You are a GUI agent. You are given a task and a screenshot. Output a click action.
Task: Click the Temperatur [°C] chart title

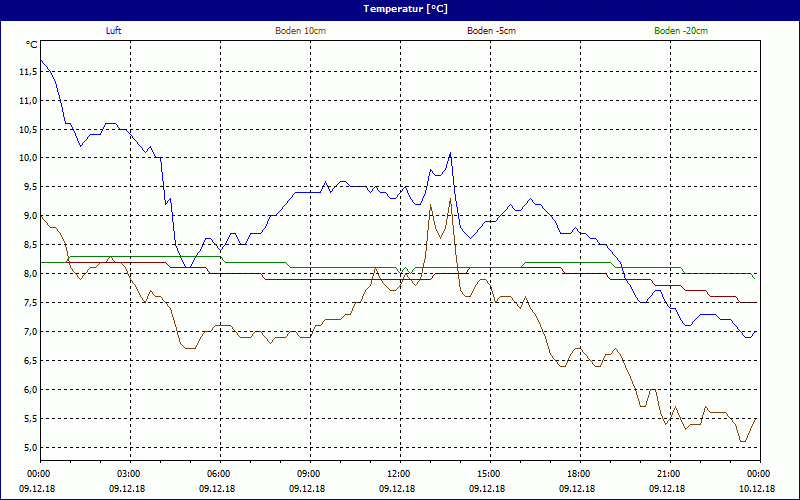click(x=400, y=8)
